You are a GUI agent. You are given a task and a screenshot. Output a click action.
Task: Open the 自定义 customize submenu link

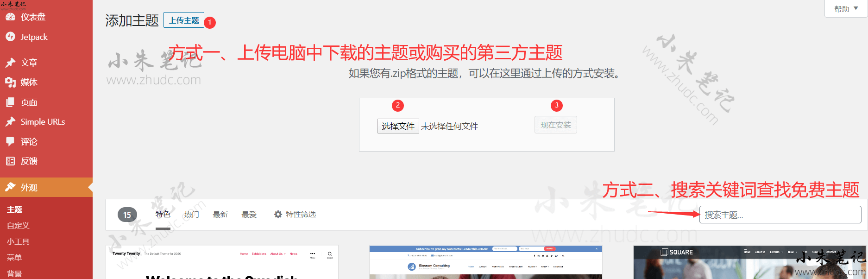tap(18, 226)
